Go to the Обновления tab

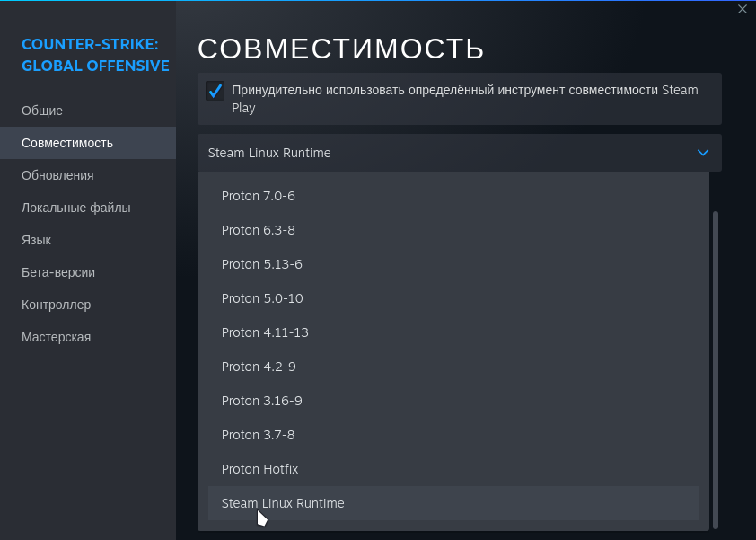tap(88, 175)
